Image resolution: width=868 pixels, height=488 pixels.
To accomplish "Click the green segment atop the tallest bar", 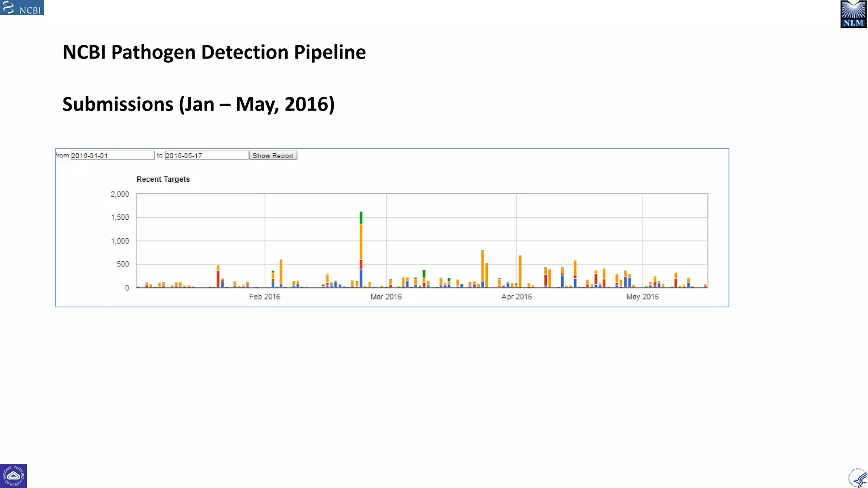I will pos(361,218).
